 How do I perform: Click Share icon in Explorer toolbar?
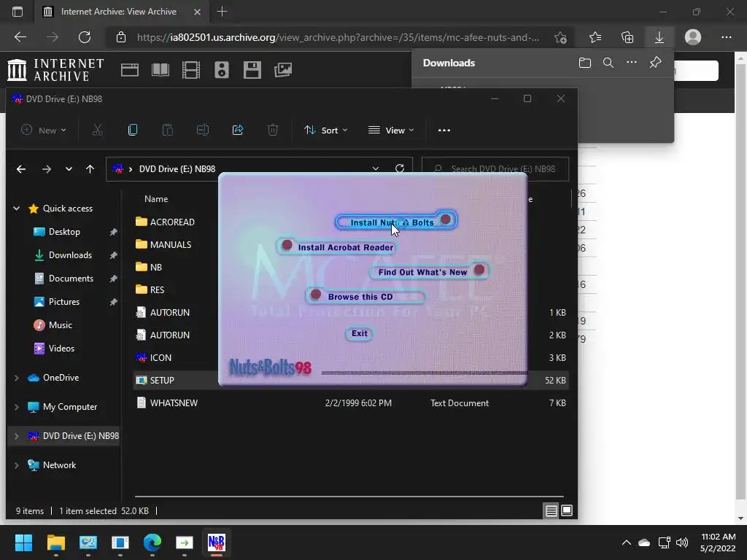pos(238,130)
